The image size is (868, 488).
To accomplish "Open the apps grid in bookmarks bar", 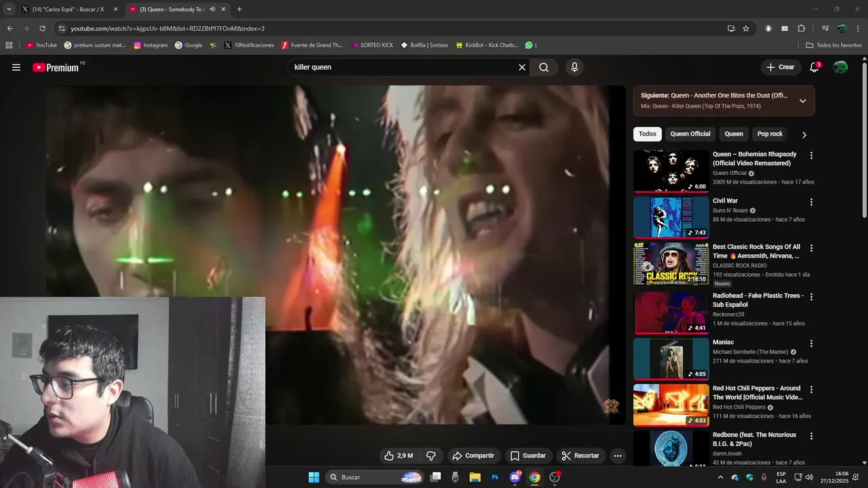I will point(9,45).
